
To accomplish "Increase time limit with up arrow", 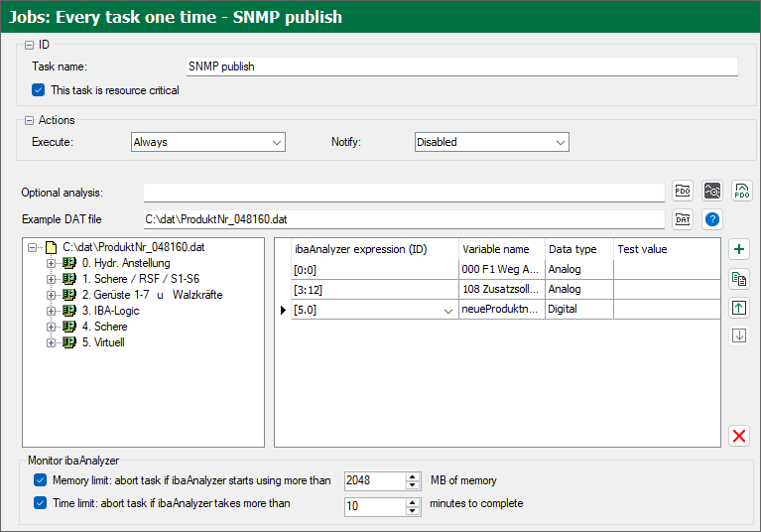I will click(413, 502).
